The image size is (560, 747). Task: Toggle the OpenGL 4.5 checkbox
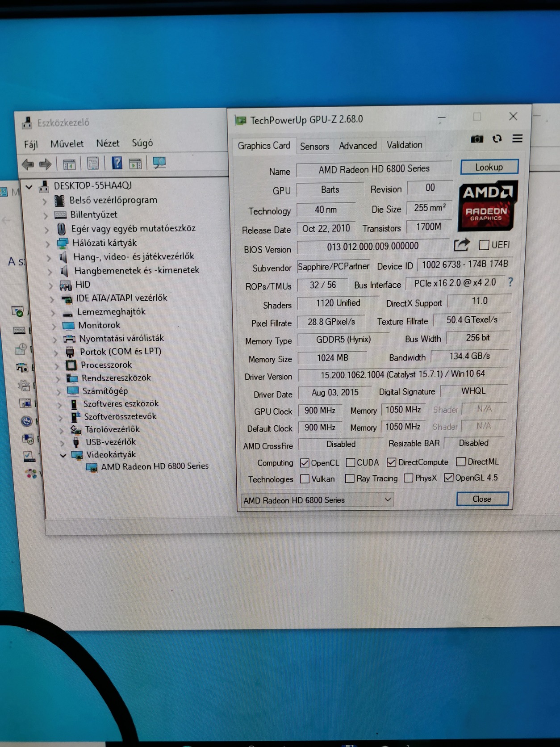(x=449, y=478)
